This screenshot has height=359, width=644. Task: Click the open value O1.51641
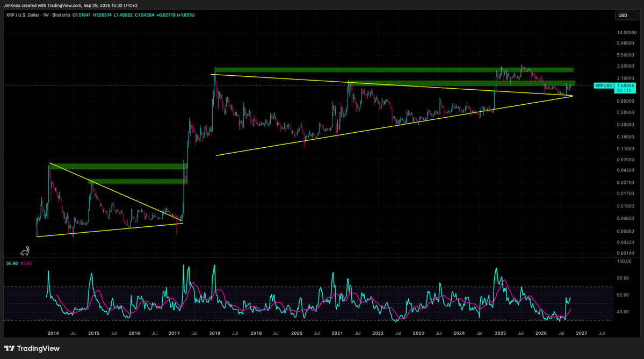click(81, 15)
